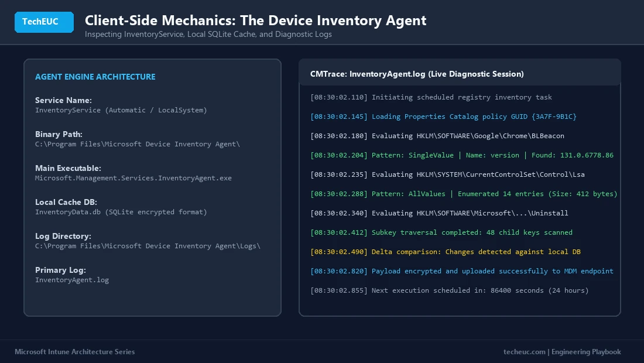Image resolution: width=644 pixels, height=363 pixels.
Task: Select the log directory path ending in 'Logs\'
Action: point(148,246)
